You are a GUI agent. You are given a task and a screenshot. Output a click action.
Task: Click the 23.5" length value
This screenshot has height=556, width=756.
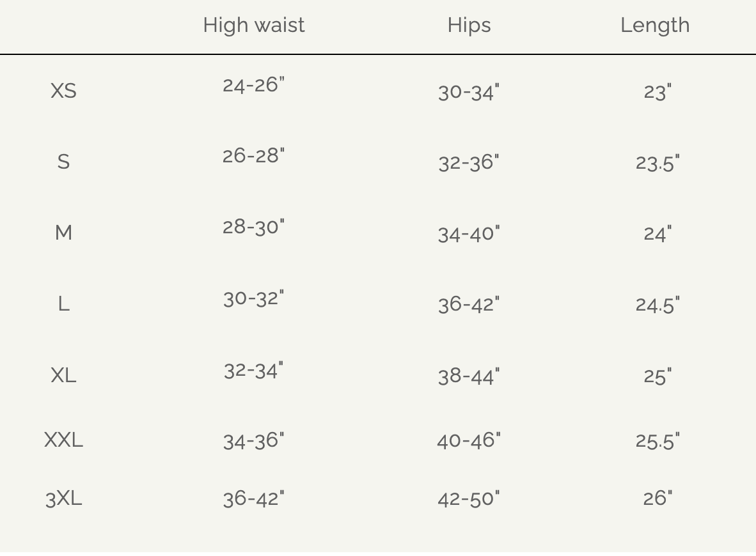point(658,163)
